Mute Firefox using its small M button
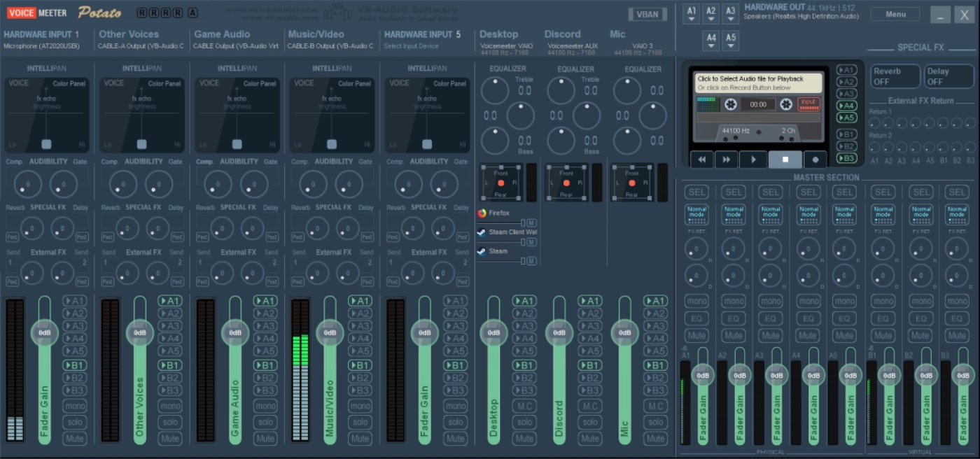 point(532,223)
